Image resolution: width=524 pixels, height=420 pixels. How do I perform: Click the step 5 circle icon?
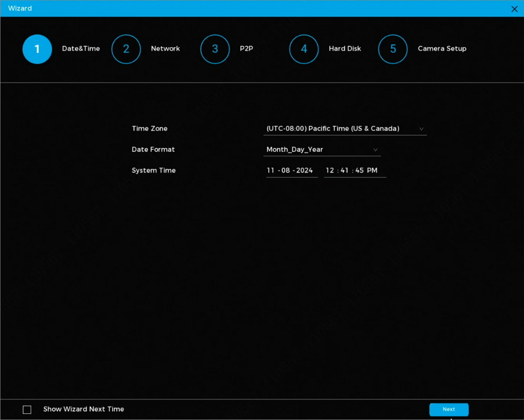click(x=393, y=49)
